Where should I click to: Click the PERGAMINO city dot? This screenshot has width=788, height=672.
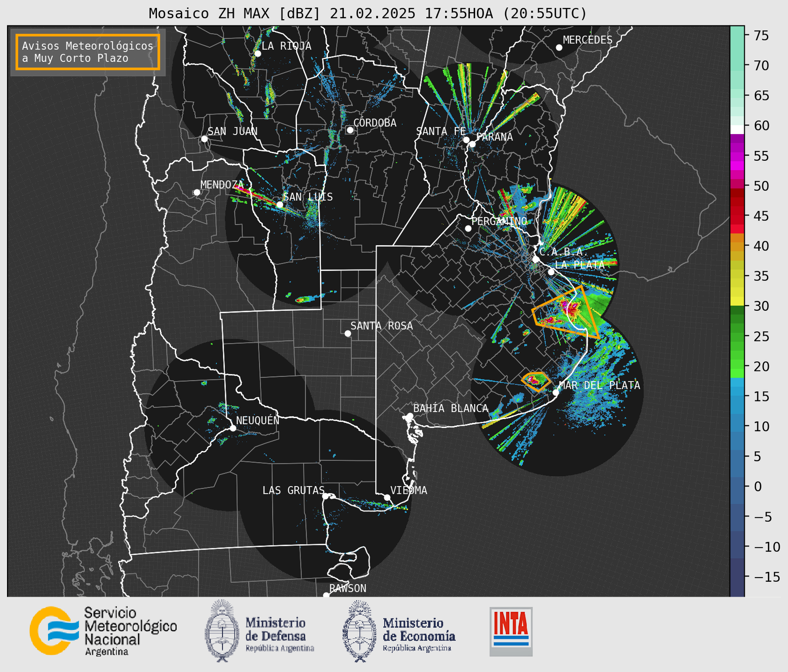coord(468,229)
